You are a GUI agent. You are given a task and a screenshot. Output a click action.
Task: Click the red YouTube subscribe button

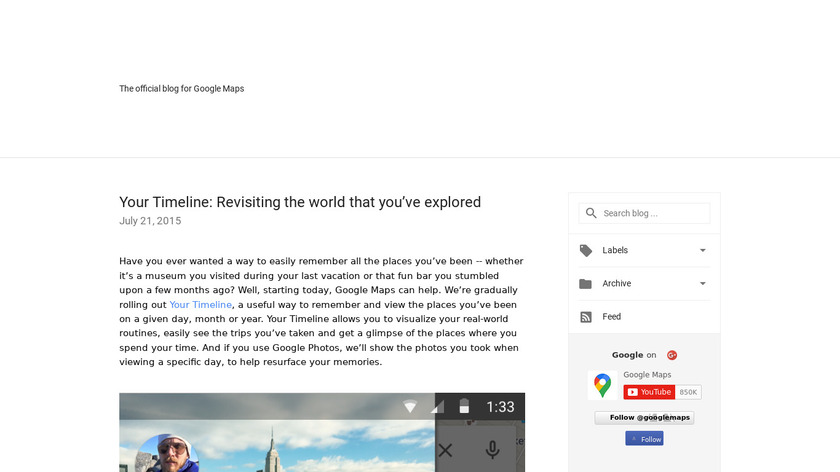click(650, 392)
